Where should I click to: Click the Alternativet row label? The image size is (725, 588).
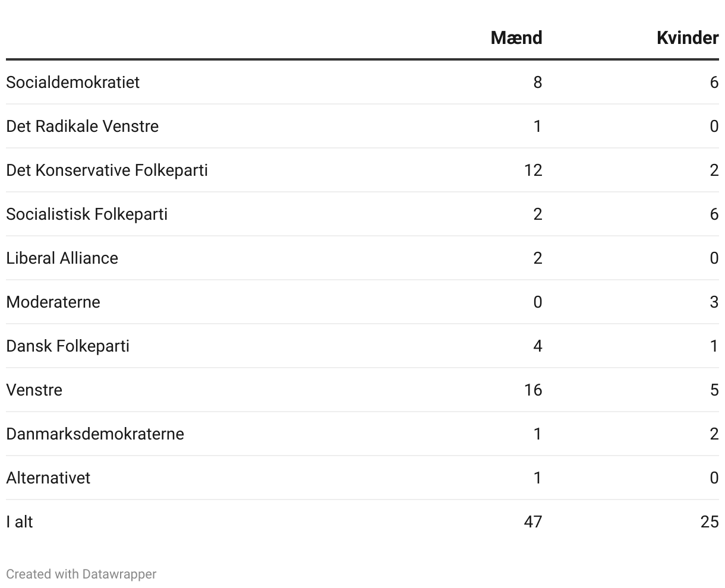pos(48,478)
